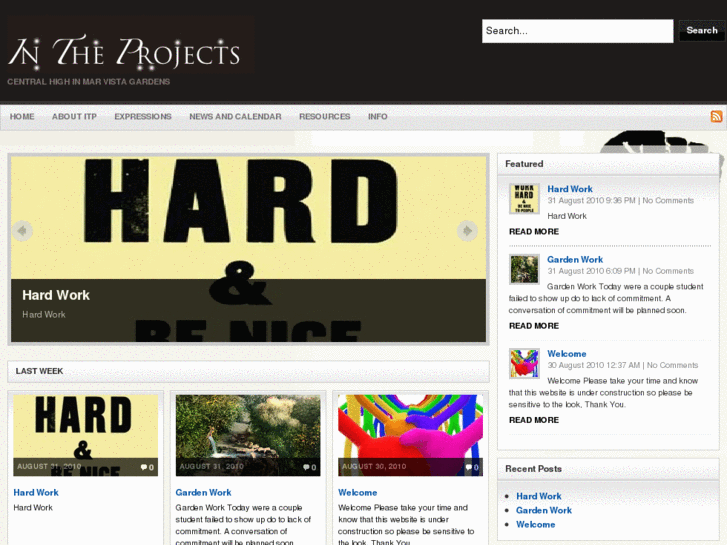The height and width of the screenshot is (545, 727).
Task: Open the About ITP menu item
Action: 74,116
